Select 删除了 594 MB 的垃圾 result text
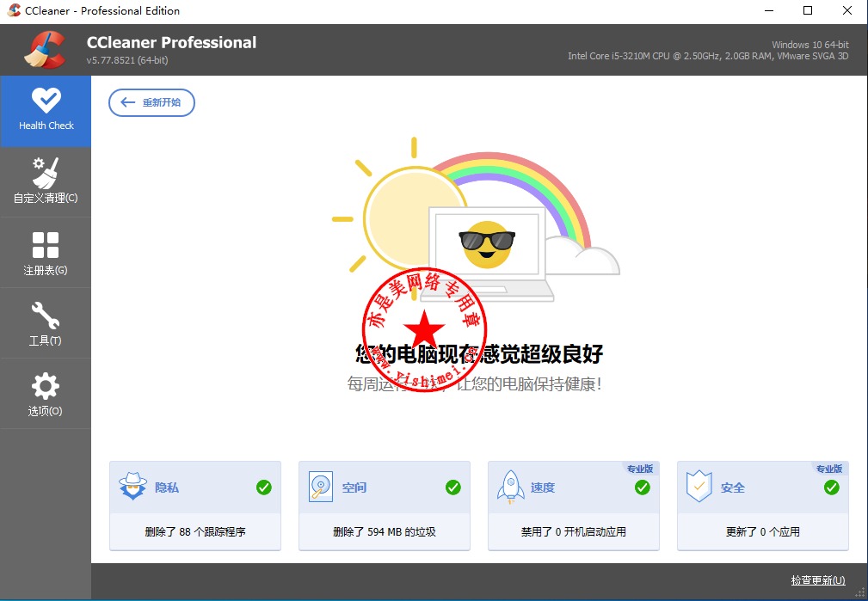The image size is (868, 601). tap(385, 532)
